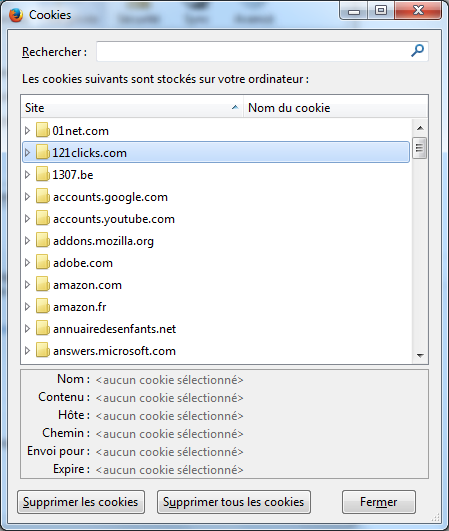Sort by Nom du cookie column header

click(336, 108)
